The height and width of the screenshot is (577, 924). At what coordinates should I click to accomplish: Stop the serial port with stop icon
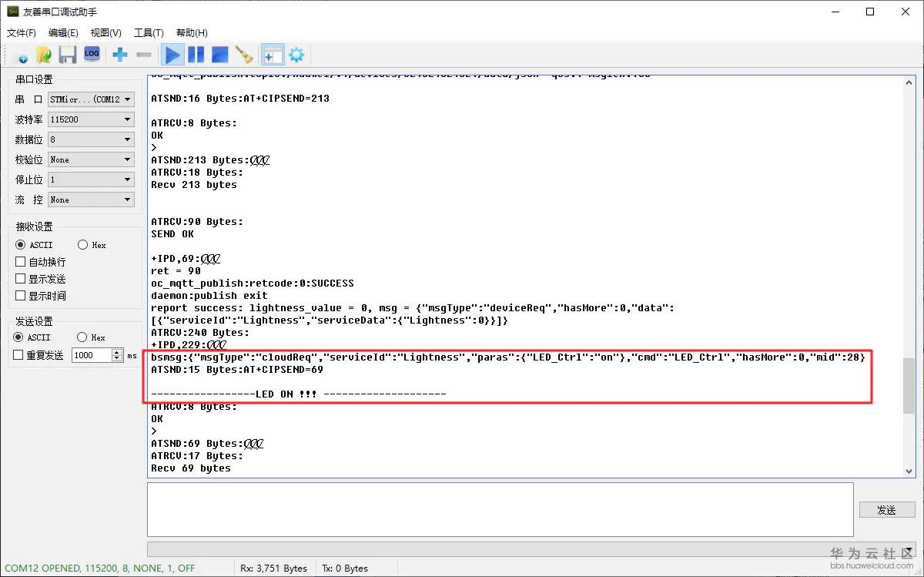pyautogui.click(x=220, y=55)
